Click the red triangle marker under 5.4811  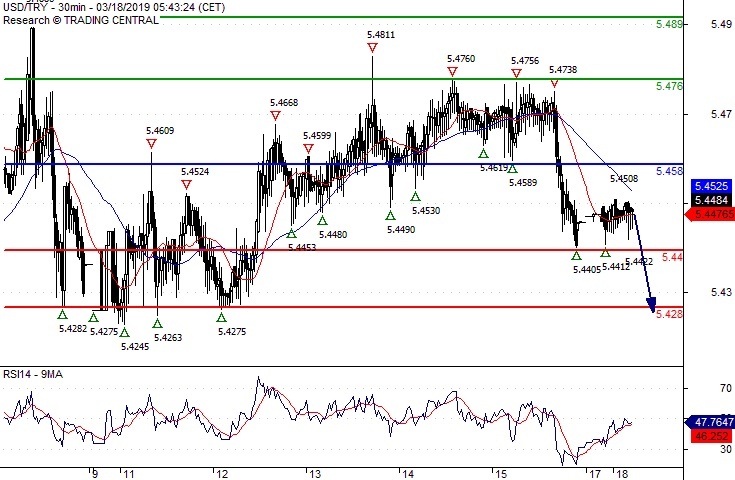[372, 47]
